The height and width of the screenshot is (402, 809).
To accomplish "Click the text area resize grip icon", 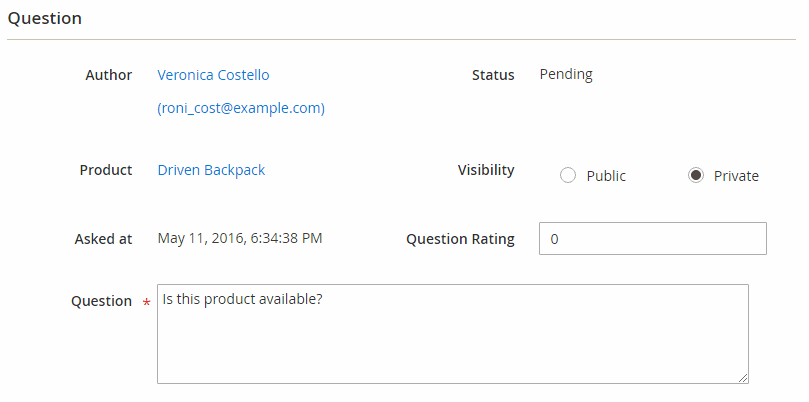I will [742, 378].
